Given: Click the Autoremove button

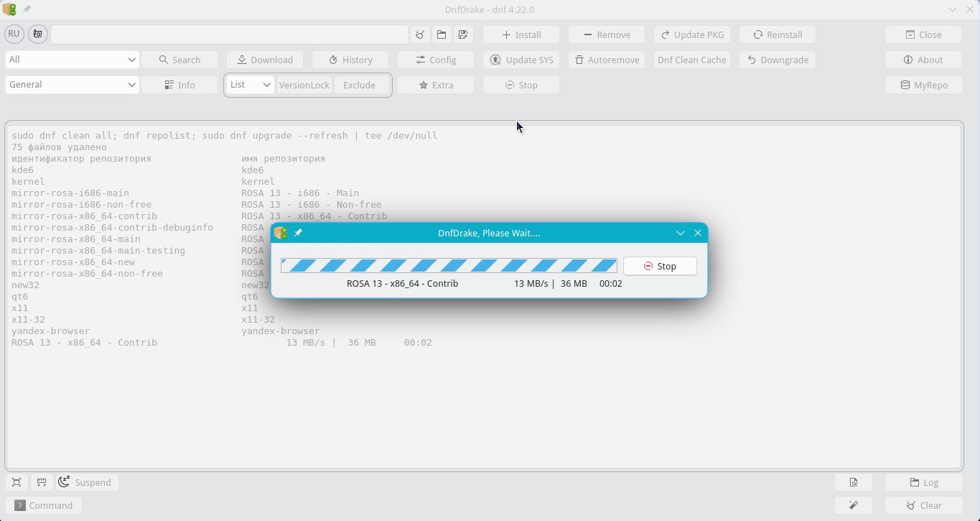Looking at the screenshot, I should tap(607, 60).
